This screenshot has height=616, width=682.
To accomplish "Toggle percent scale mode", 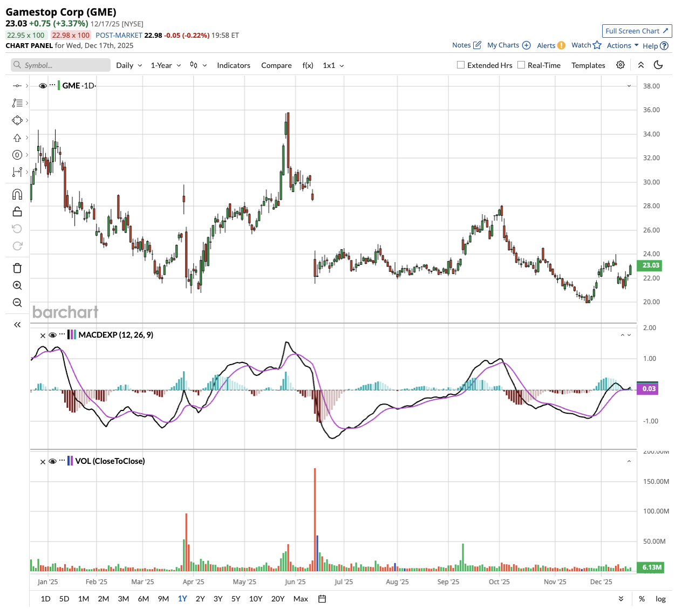I will 642,599.
